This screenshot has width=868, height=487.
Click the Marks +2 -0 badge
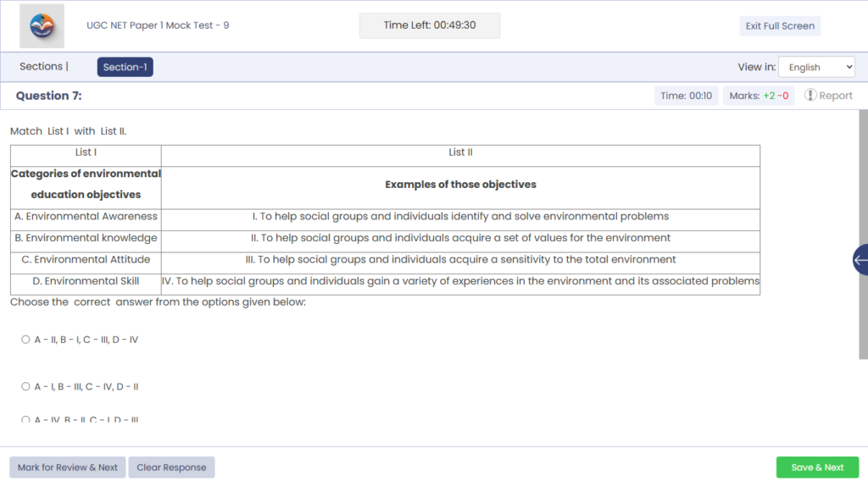pyautogui.click(x=759, y=96)
